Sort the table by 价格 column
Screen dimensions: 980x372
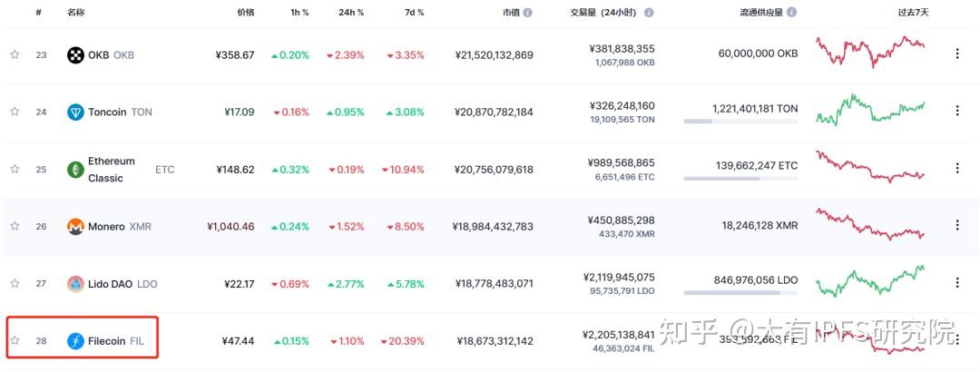click(245, 14)
